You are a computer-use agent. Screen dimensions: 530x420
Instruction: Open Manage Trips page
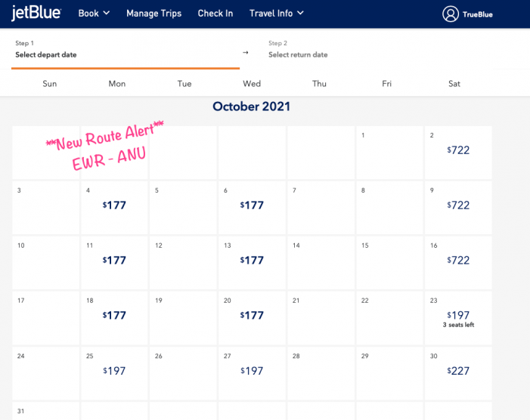click(153, 14)
